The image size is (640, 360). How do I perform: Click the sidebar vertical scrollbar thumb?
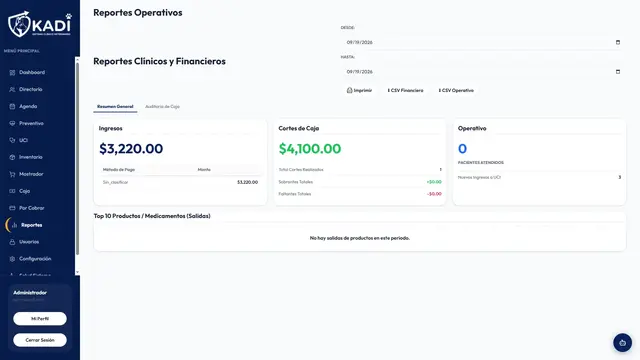click(x=77, y=158)
